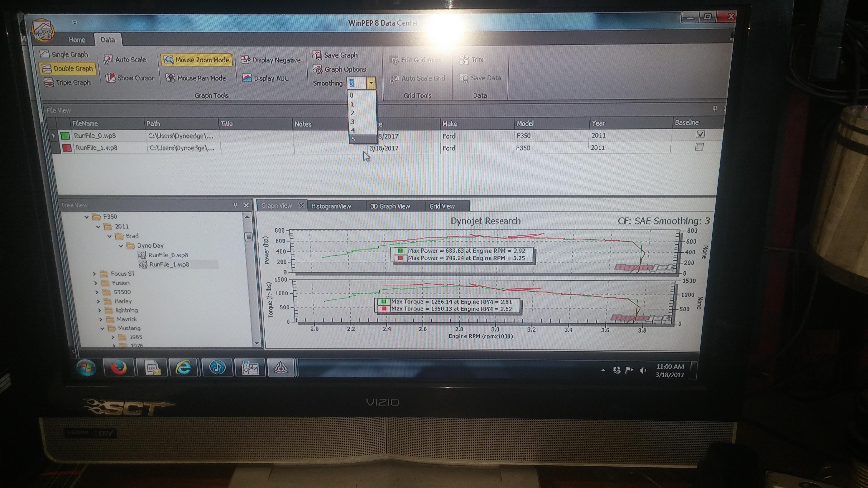This screenshot has height=488, width=868.
Task: Toggle Display AUC option
Action: point(265,78)
